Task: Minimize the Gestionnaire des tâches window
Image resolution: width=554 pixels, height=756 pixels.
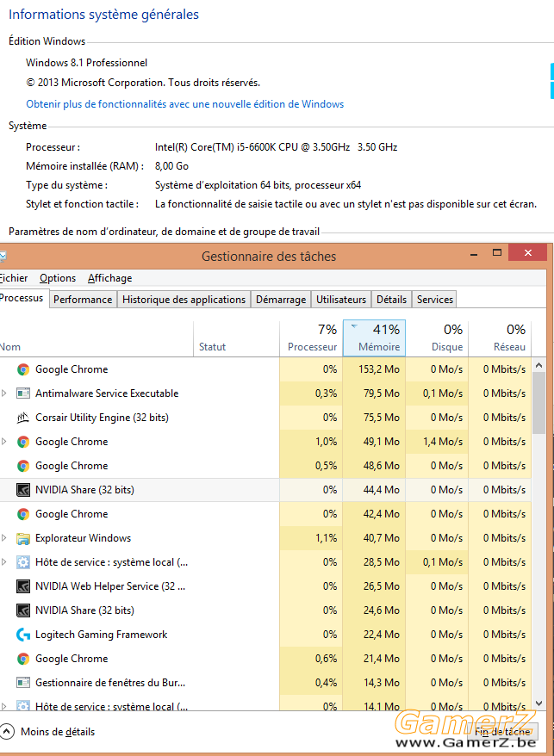Action: (x=474, y=253)
